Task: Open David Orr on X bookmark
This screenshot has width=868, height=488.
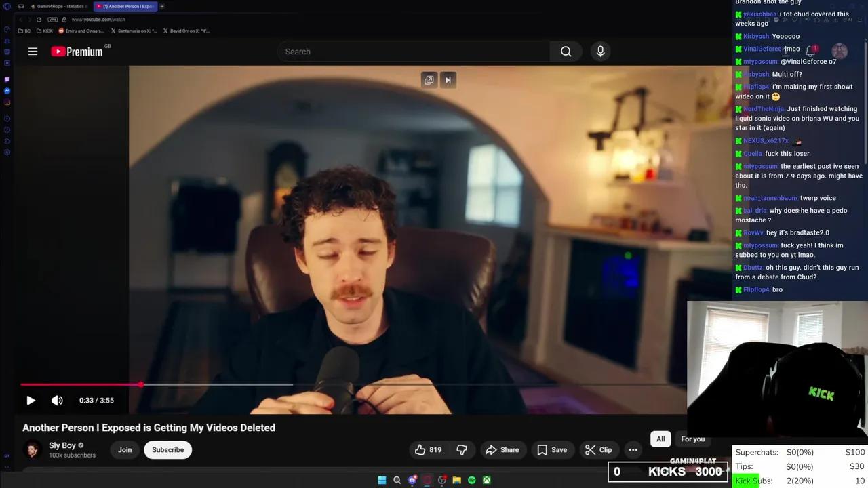Action: tap(186, 30)
